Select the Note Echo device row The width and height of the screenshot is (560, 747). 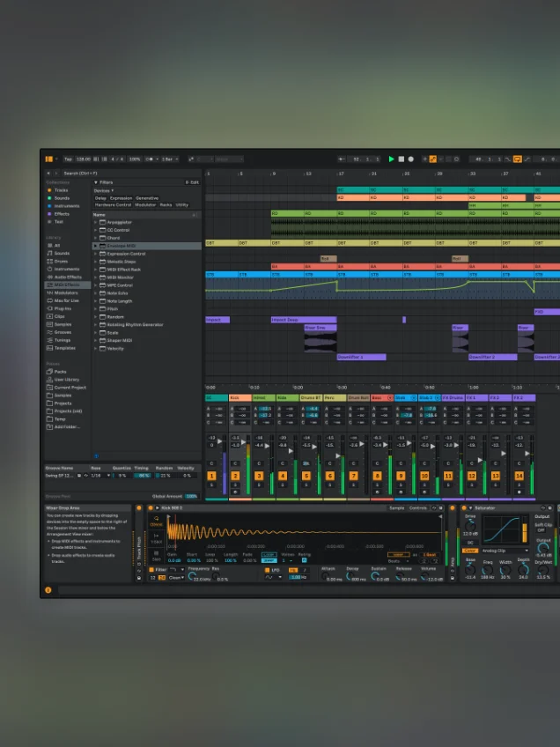click(x=147, y=293)
